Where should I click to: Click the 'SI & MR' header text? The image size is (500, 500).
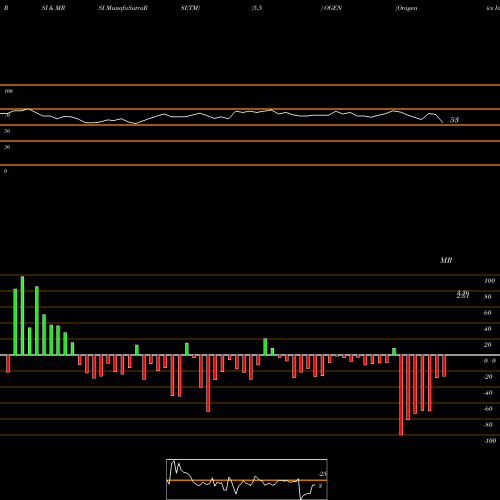click(x=53, y=8)
